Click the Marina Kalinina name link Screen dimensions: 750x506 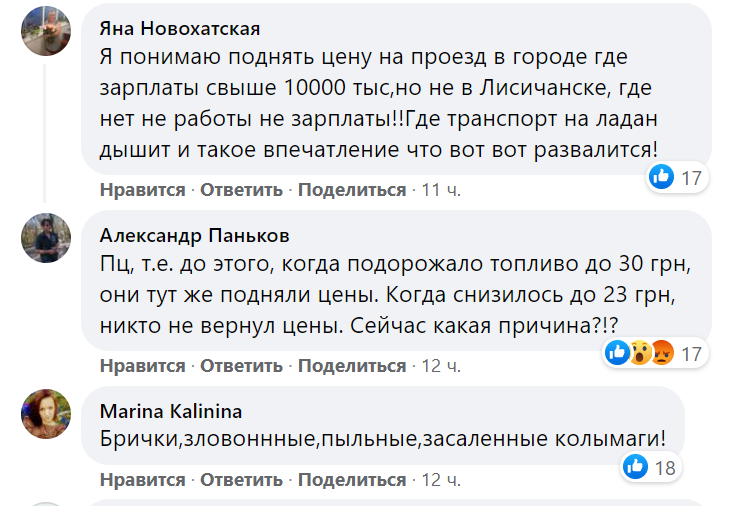pos(171,411)
